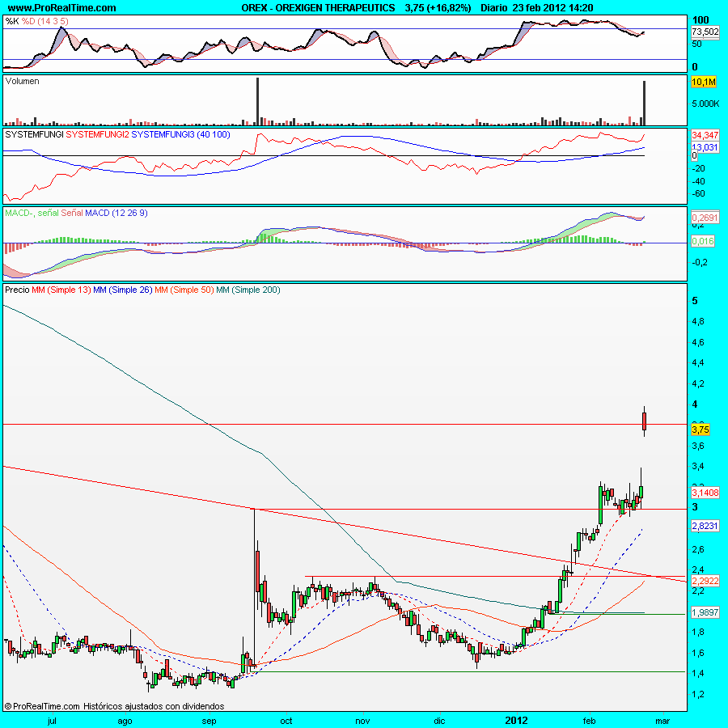Click the 1,6 price axis label
The width and height of the screenshot is (728, 728).
[698, 654]
